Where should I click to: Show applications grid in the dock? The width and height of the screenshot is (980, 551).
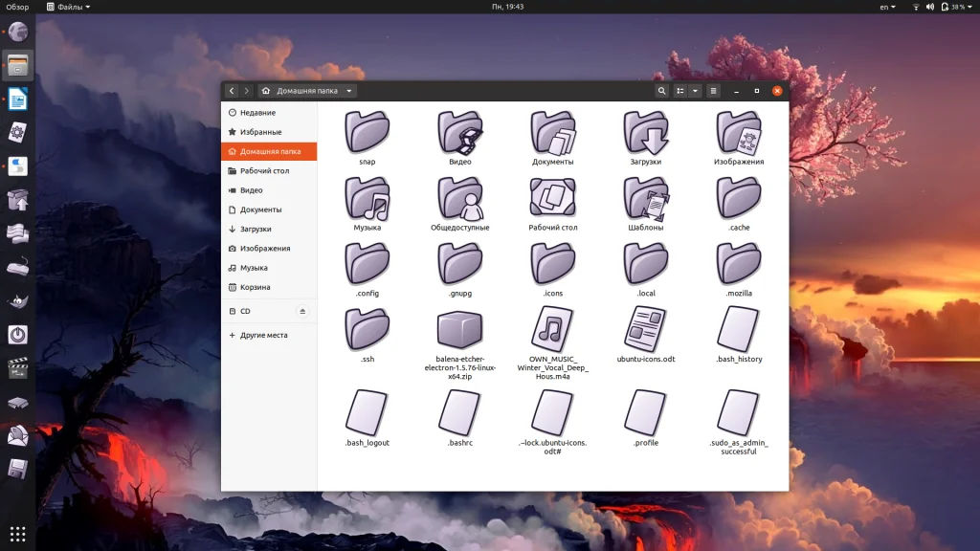pos(17,534)
